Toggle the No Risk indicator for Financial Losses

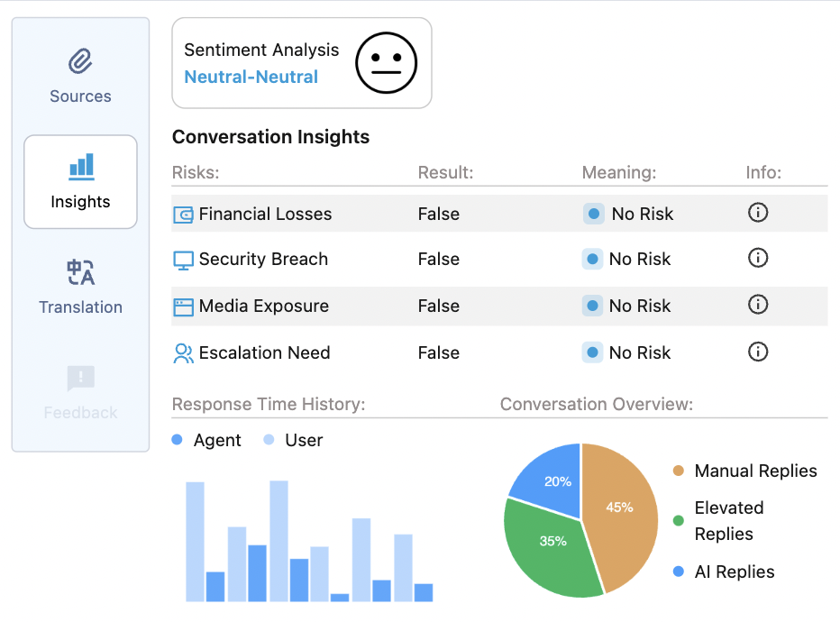(592, 214)
